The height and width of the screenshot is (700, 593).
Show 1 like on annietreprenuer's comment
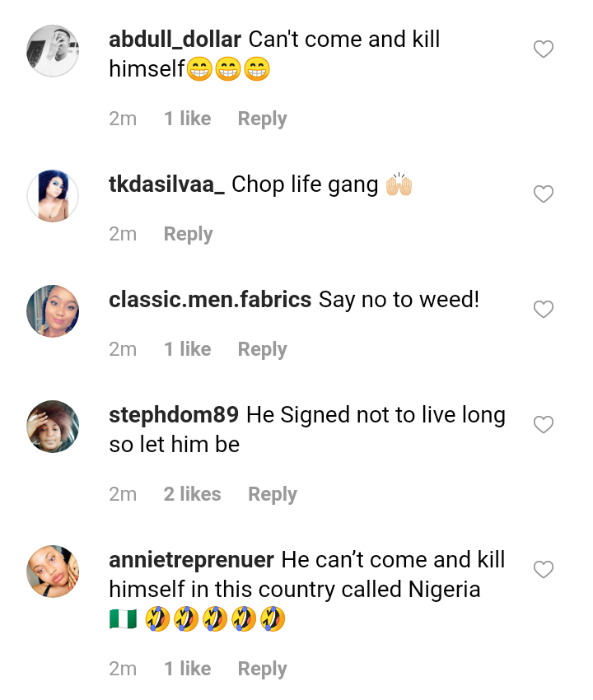(187, 669)
